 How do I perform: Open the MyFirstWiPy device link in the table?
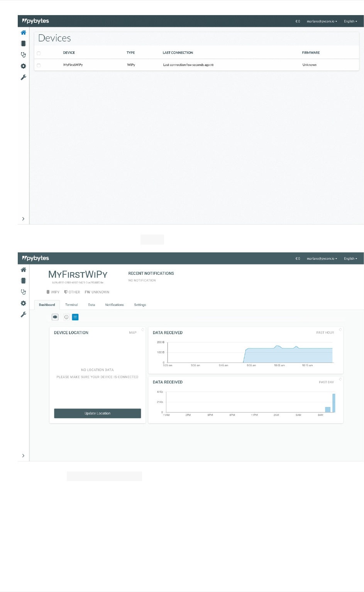coord(73,65)
